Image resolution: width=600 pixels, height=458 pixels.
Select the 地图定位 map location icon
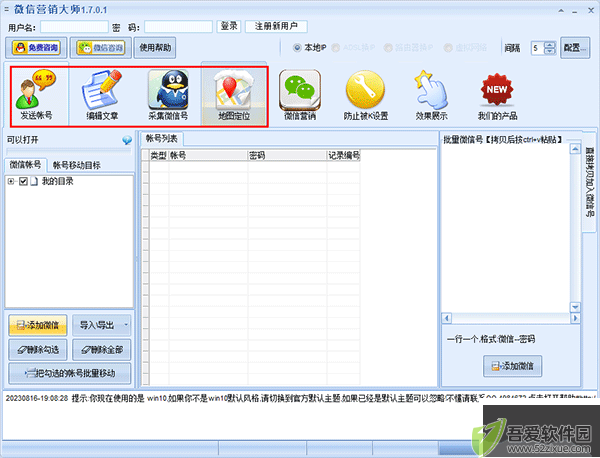pyautogui.click(x=234, y=96)
